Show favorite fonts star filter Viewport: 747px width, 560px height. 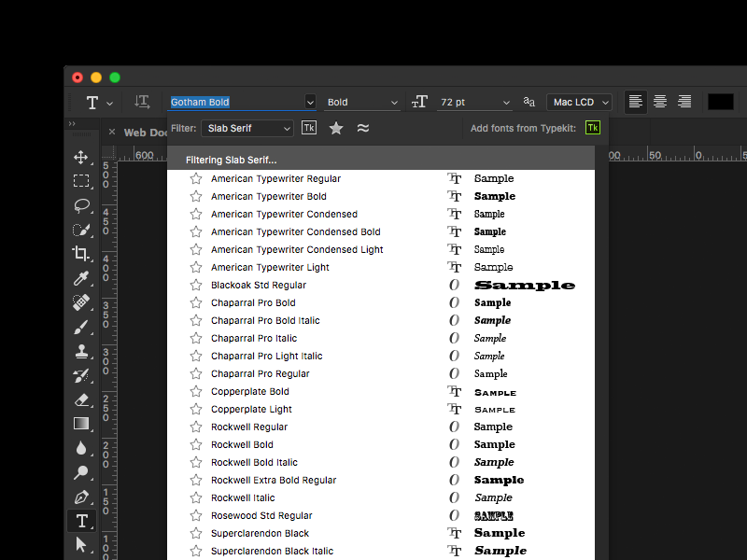click(x=336, y=128)
